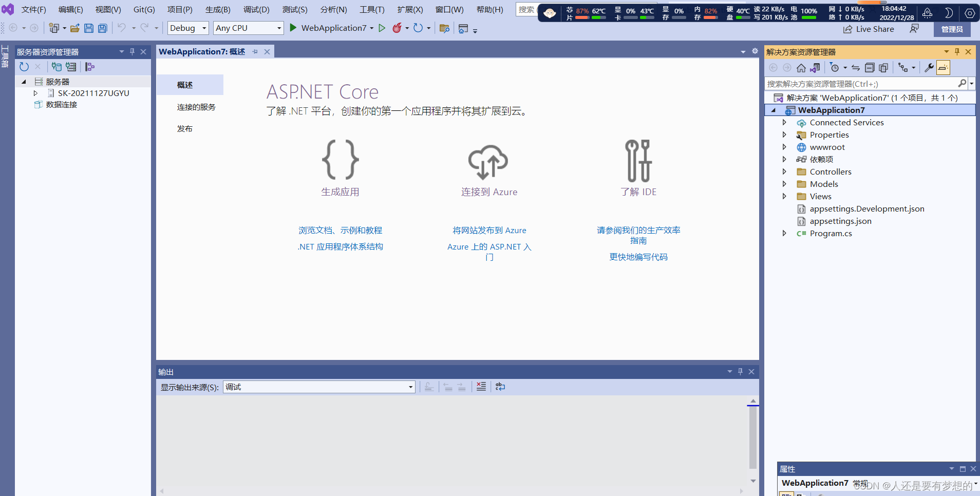
Task: Click the Find in Files folder icon
Action: pyautogui.click(x=444, y=29)
